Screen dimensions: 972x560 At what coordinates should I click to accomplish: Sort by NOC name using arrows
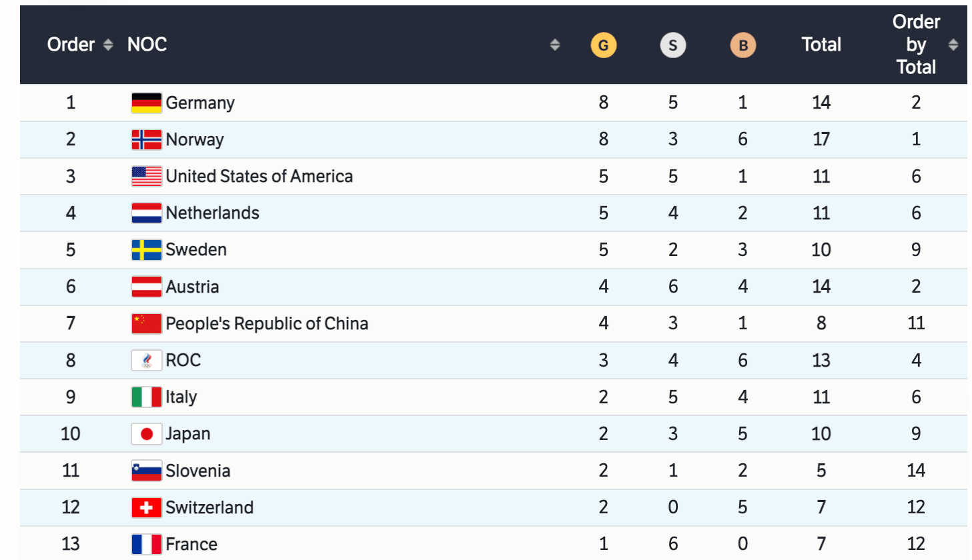pyautogui.click(x=554, y=45)
